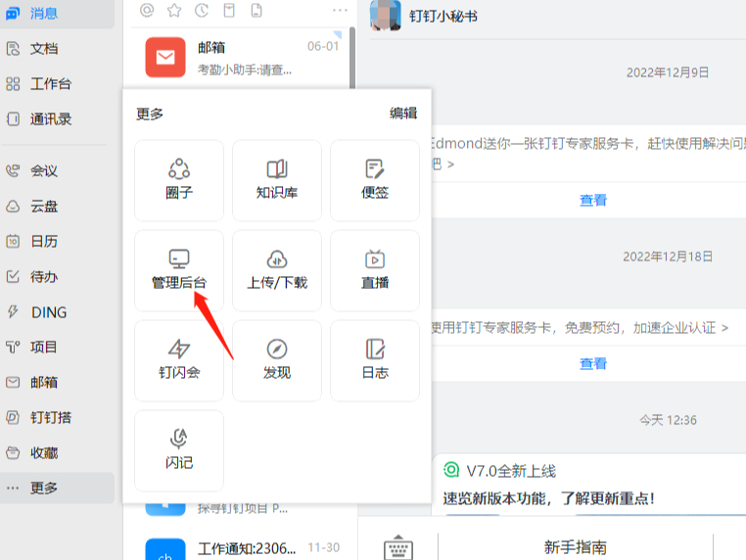Click the DING lightning icon in sidebar
This screenshot has height=560, width=746.
tap(13, 312)
